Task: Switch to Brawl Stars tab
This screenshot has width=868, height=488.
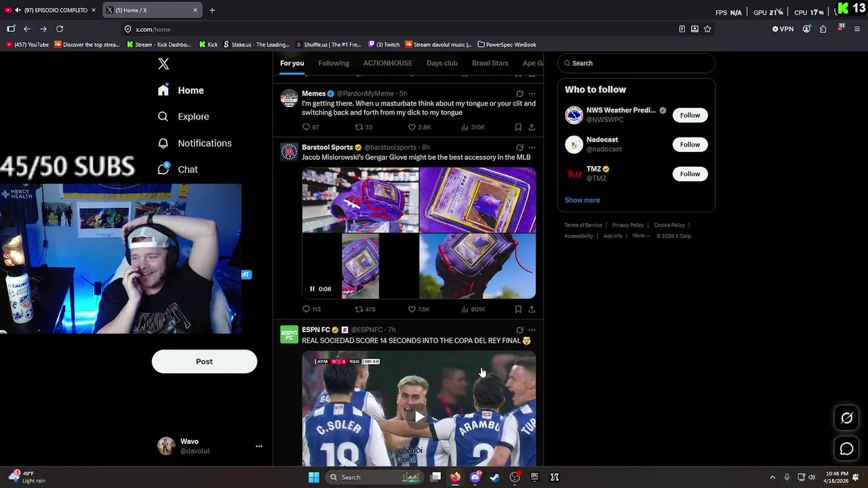Action: pyautogui.click(x=490, y=63)
